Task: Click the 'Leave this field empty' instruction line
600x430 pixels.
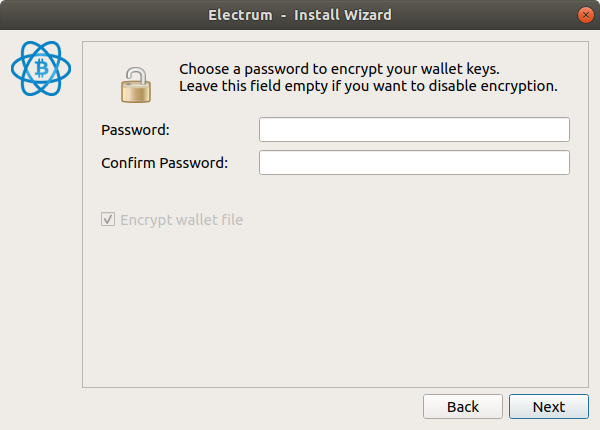Action: point(368,86)
